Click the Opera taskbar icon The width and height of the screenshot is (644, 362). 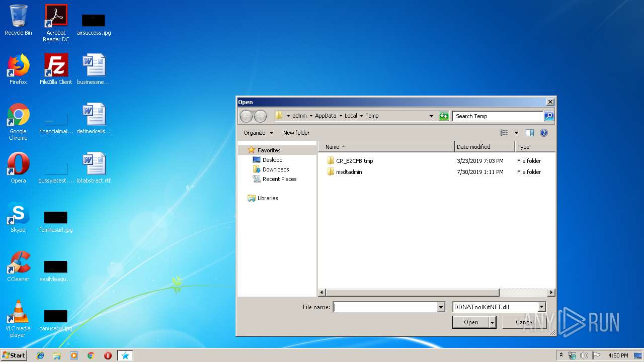coord(108,355)
